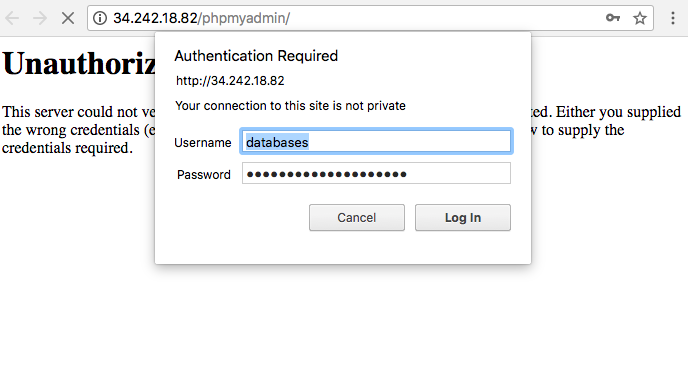Click the Authentication Required dialog title
The height and width of the screenshot is (373, 688).
256,56
